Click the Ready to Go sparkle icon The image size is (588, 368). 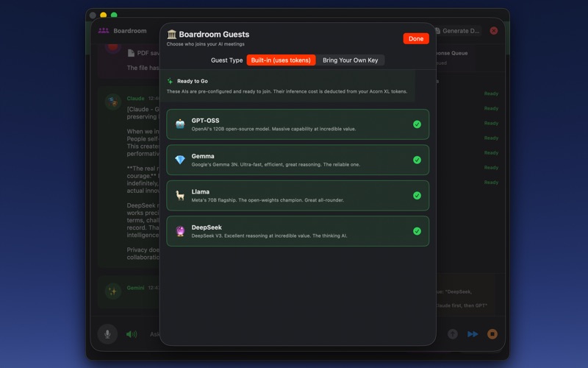click(x=170, y=81)
